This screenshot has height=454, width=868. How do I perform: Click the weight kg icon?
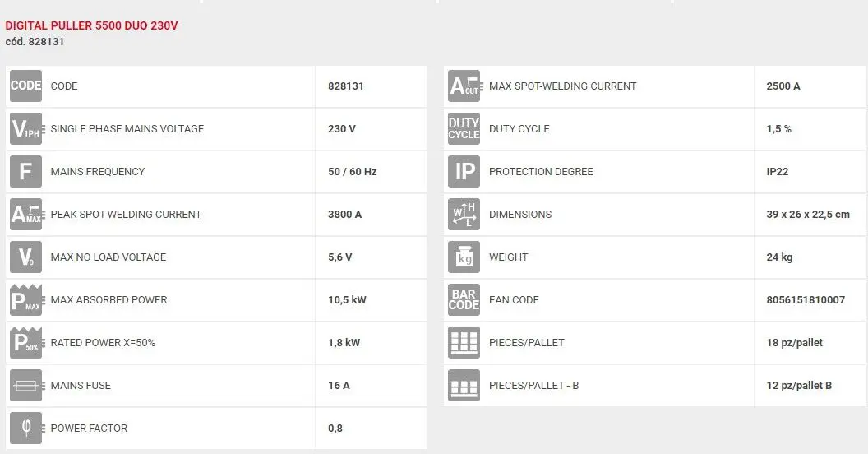click(x=464, y=257)
